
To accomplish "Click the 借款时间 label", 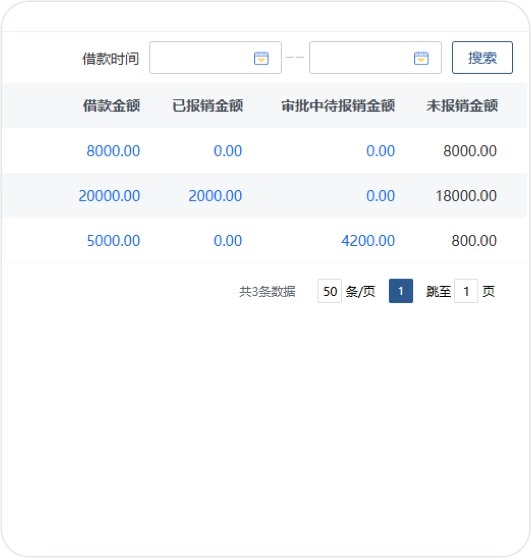I will click(110, 59).
